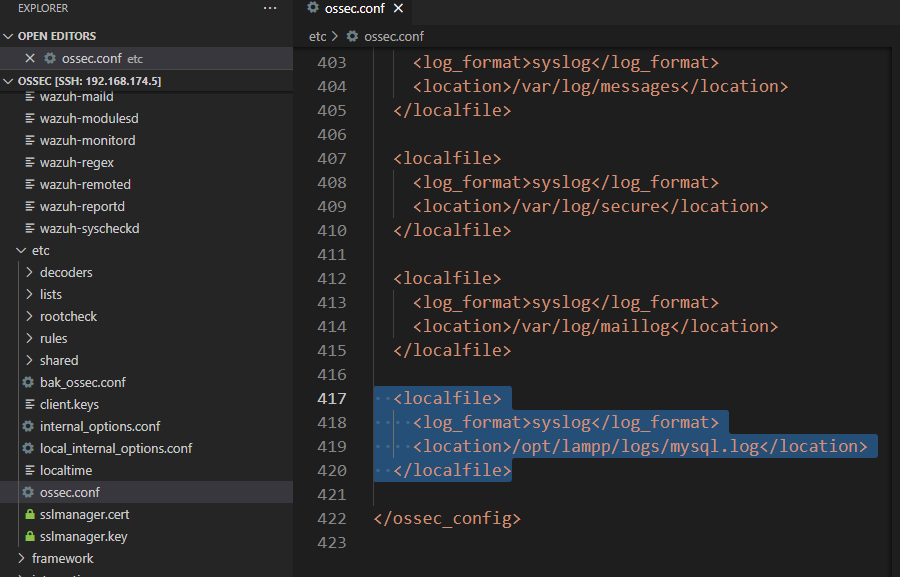Click line number 417 in gutter
The height and width of the screenshot is (577, 900).
tap(332, 398)
